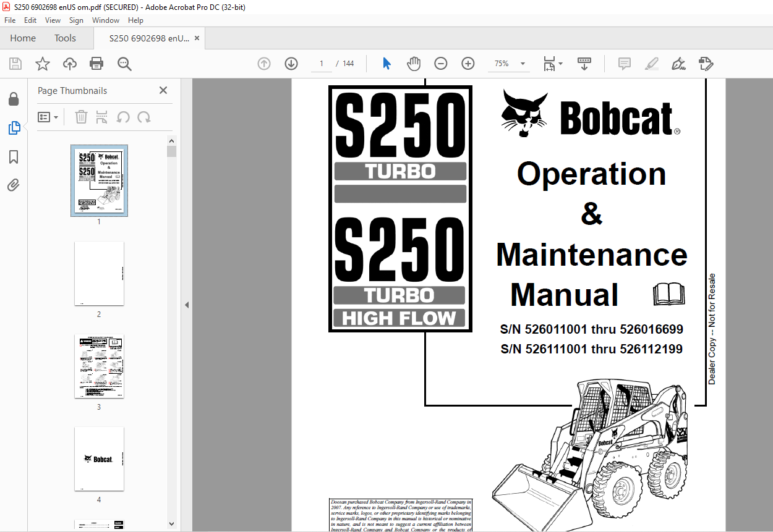Open the Sign document pen tool
Screen dimensions: 773x532
point(678,64)
